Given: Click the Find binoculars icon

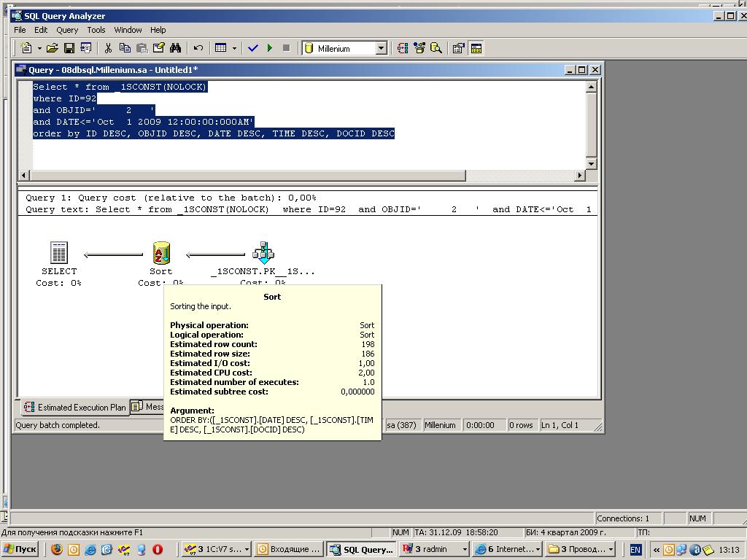Looking at the screenshot, I should 176,48.
